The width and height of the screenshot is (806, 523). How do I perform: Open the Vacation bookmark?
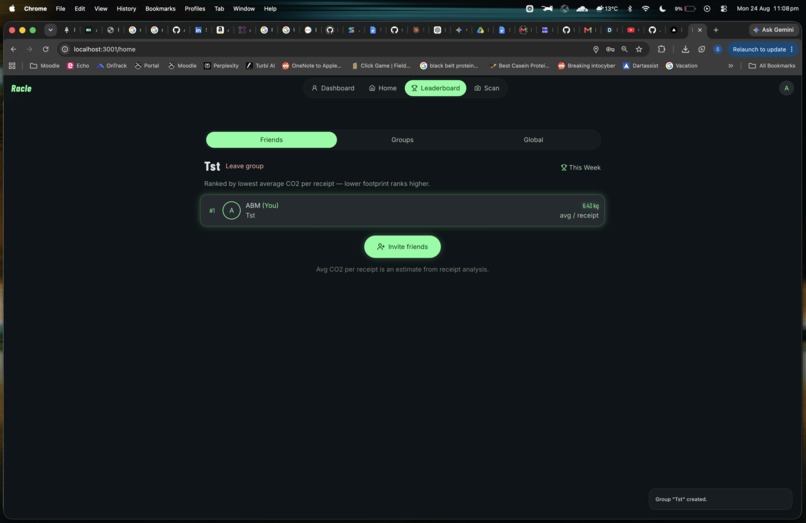682,66
